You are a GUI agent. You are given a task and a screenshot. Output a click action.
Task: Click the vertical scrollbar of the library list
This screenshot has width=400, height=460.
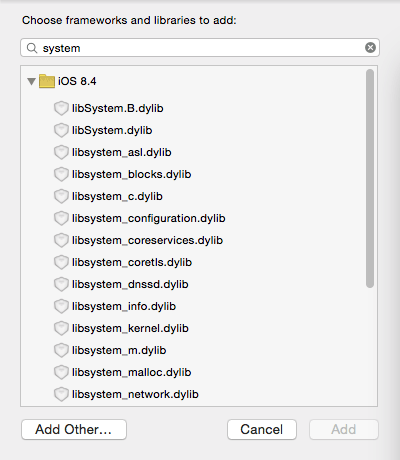pyautogui.click(x=370, y=178)
